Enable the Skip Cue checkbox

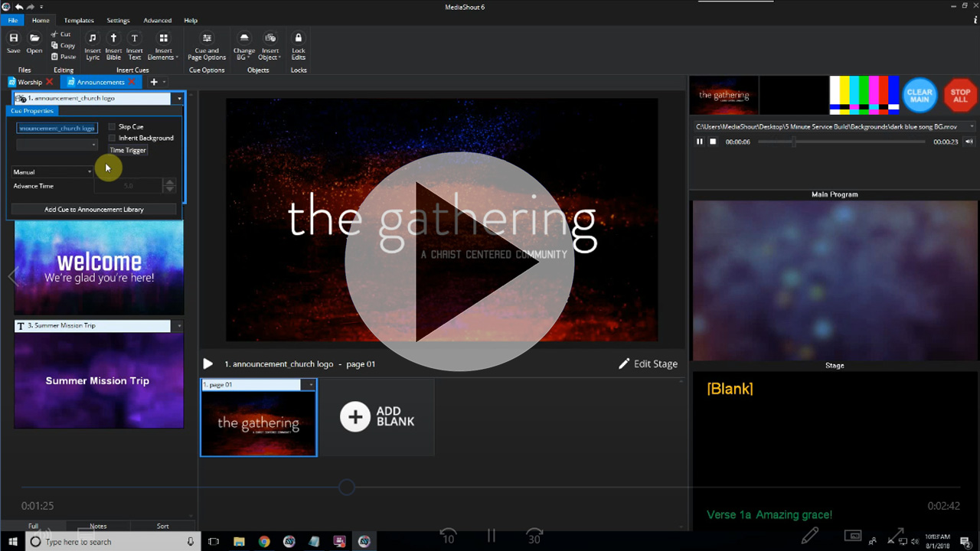pos(112,127)
